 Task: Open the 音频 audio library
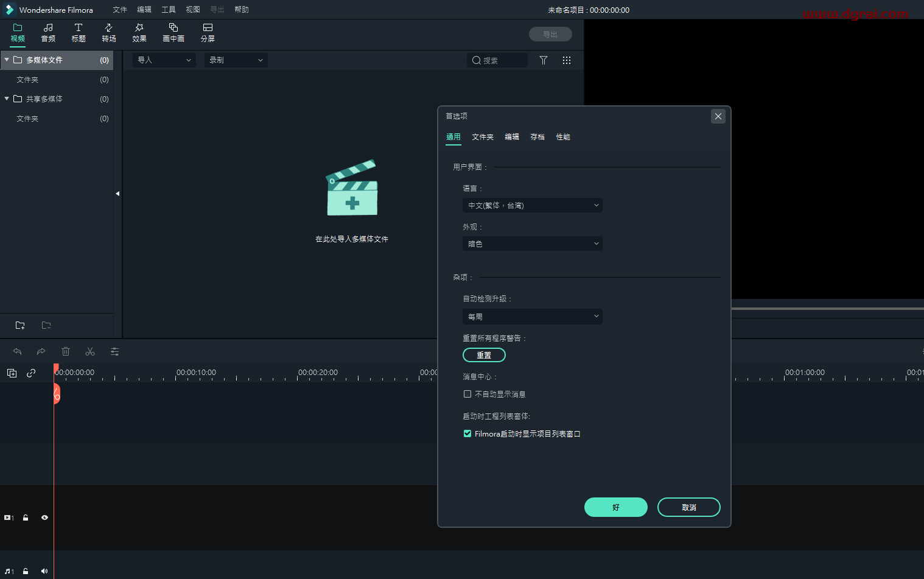pos(48,33)
